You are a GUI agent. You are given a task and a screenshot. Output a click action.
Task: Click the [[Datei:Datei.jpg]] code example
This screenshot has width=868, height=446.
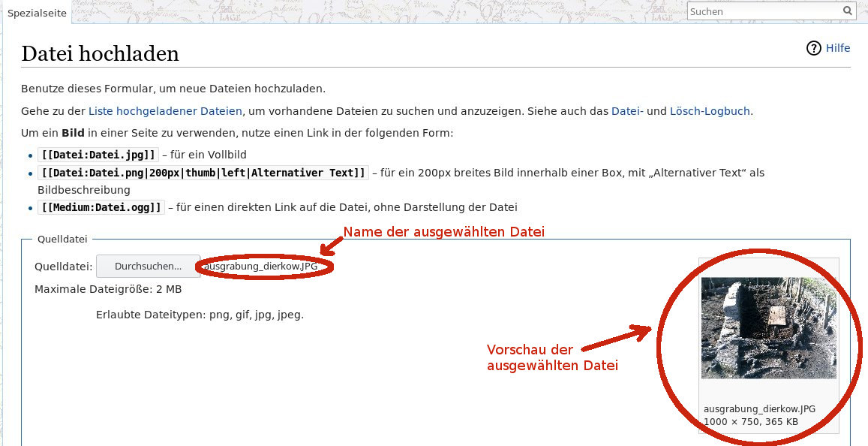click(99, 155)
